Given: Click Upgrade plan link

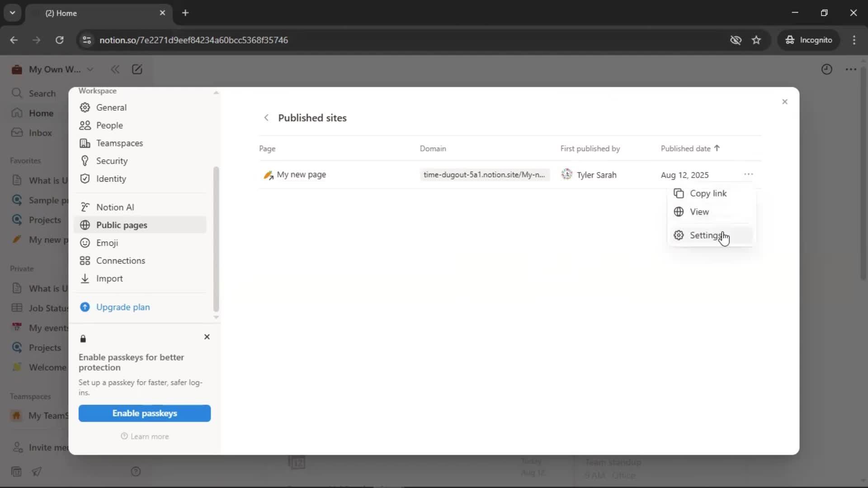Looking at the screenshot, I should pos(123,307).
